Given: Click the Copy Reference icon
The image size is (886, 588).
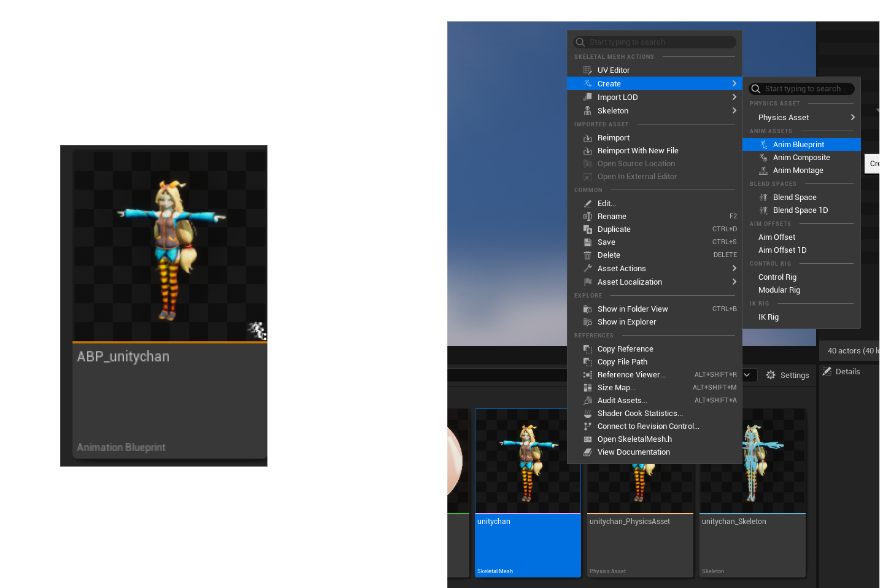Looking at the screenshot, I should click(587, 349).
